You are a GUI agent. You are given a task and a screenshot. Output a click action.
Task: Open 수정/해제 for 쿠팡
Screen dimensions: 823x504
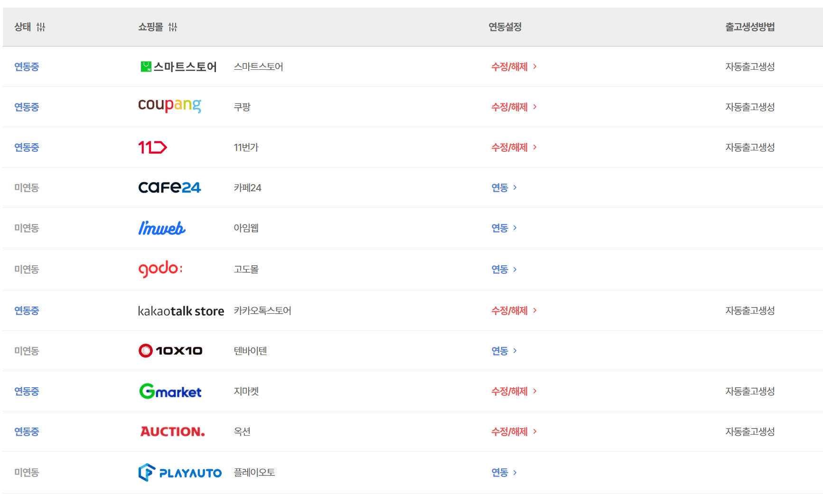(514, 107)
